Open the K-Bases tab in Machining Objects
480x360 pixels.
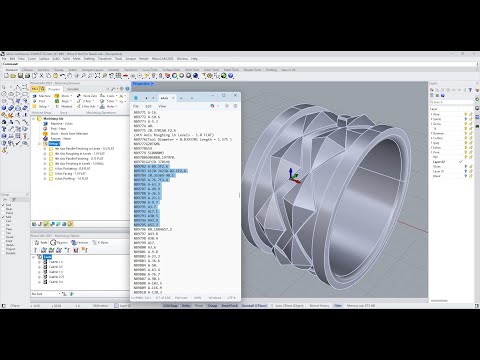point(101,243)
